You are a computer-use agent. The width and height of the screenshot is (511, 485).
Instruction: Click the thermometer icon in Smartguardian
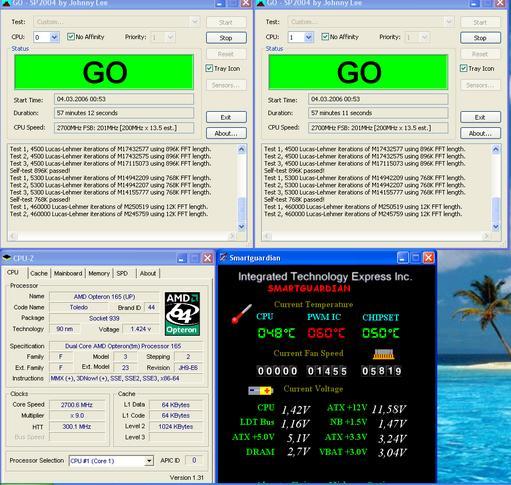241,314
